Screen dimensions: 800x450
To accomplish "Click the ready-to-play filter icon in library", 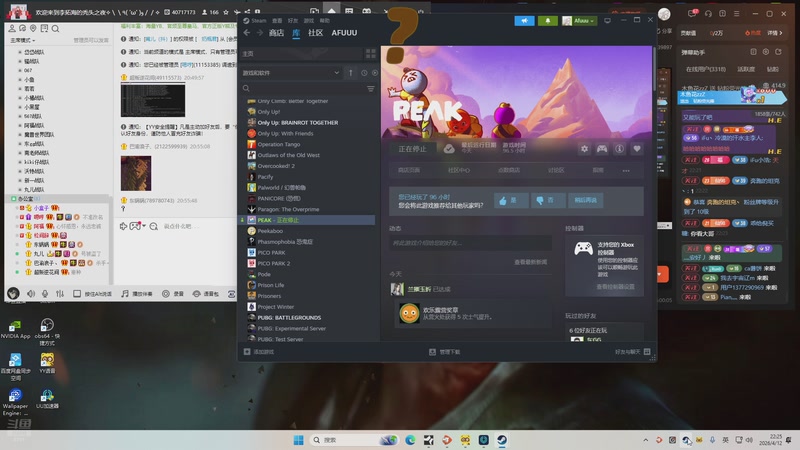I will point(375,73).
